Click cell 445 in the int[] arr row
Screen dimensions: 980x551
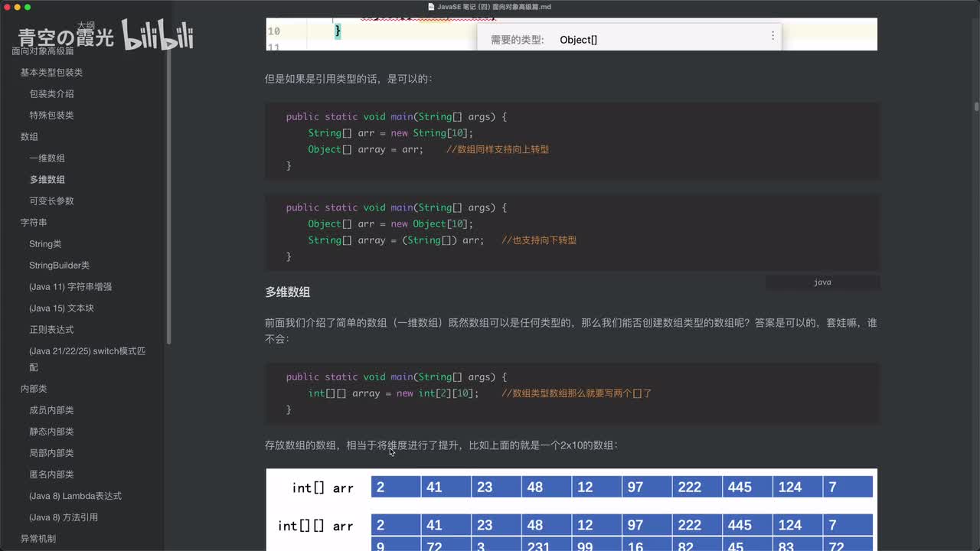[x=748, y=487]
